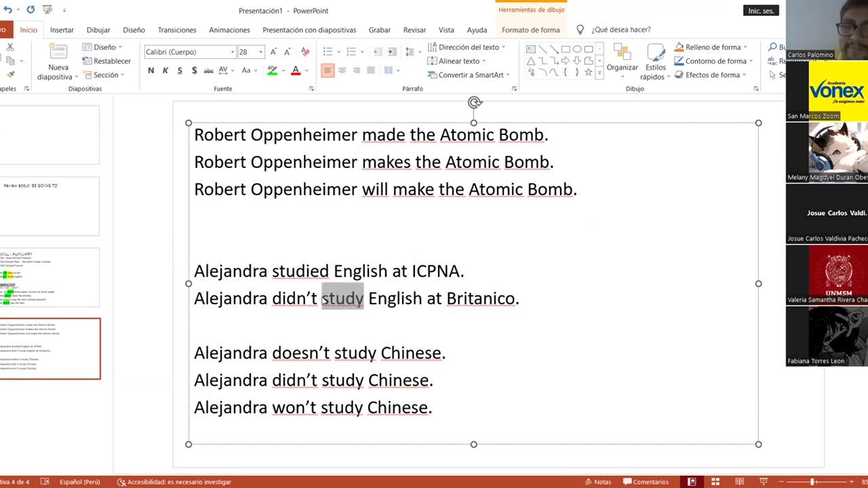This screenshot has height=488, width=868.
Task: Open slide Diseño layout dropdown
Action: [x=102, y=47]
